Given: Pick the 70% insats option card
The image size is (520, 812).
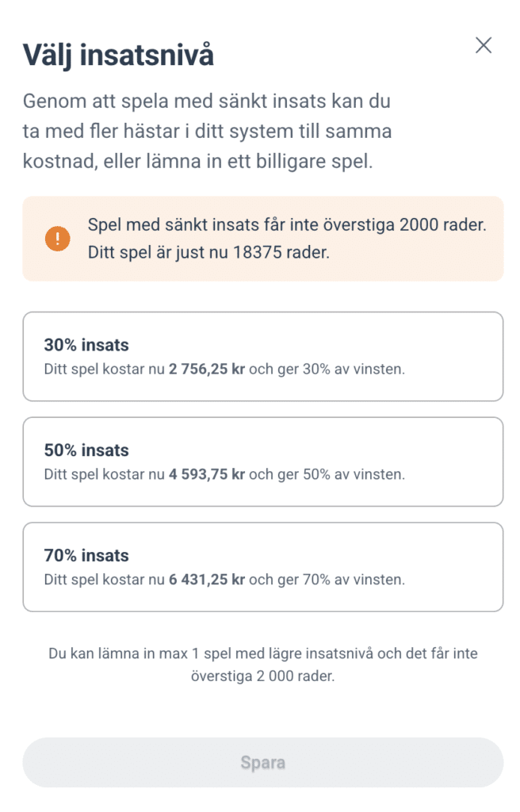Looking at the screenshot, I should [x=262, y=567].
